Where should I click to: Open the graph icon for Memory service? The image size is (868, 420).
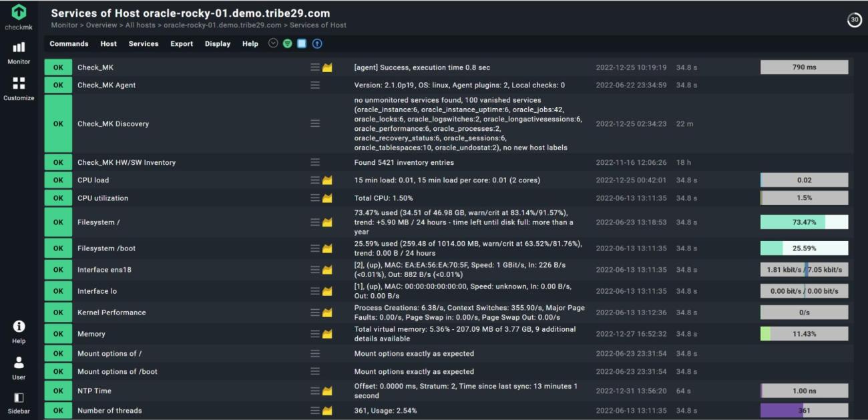pyautogui.click(x=327, y=334)
